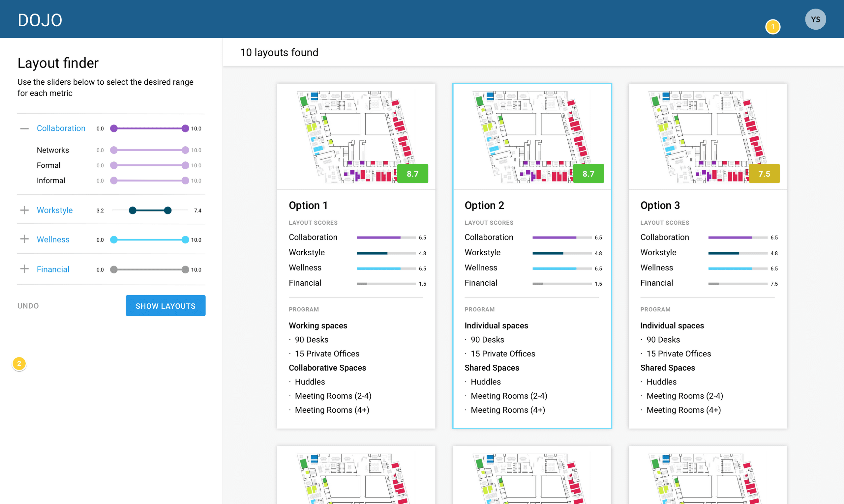Viewport: 844px width, 504px height.
Task: Select the Option 1 card title
Action: [308, 205]
